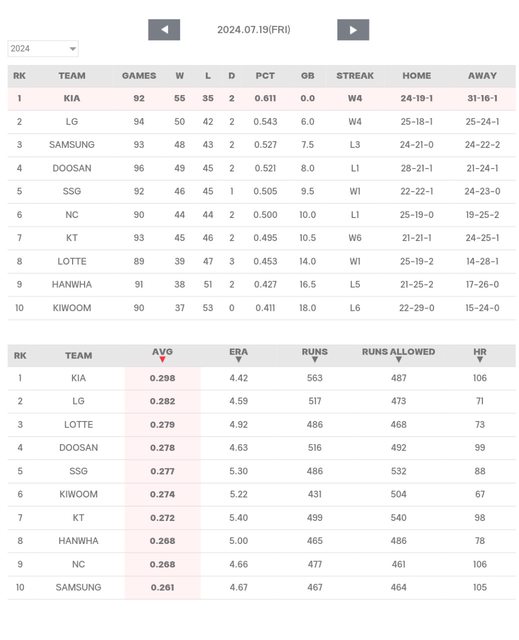Image resolution: width=519 pixels, height=640 pixels.
Task: Click the PCT column header
Action: 265,76
